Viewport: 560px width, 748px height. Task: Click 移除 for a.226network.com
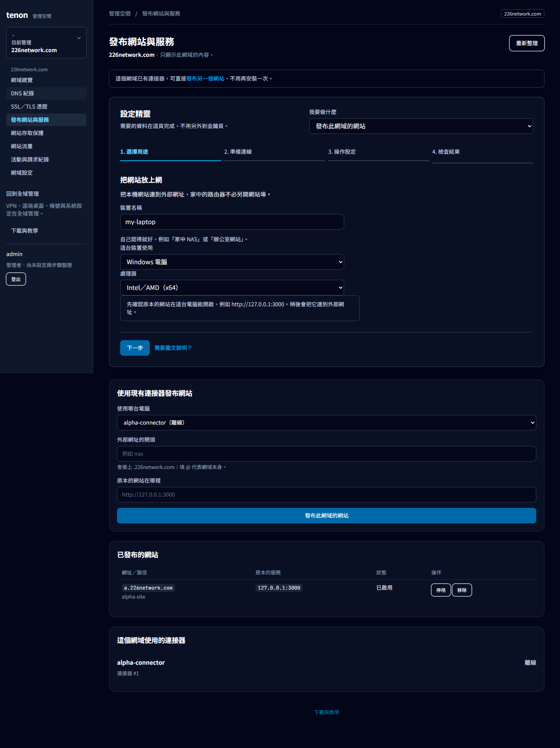(x=462, y=590)
